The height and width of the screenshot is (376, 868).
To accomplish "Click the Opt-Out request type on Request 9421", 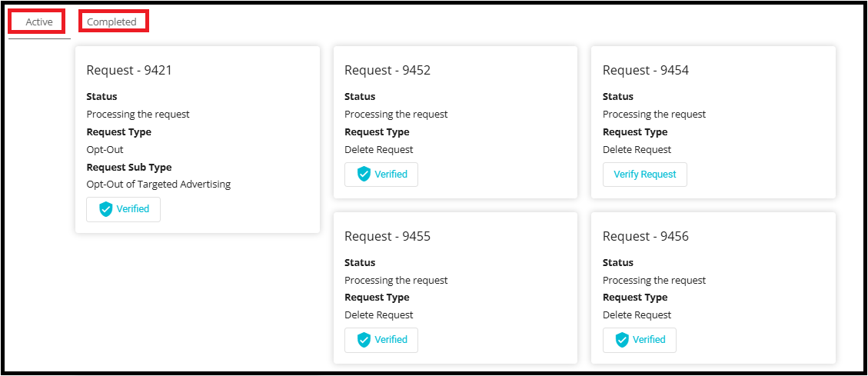I will click(105, 150).
